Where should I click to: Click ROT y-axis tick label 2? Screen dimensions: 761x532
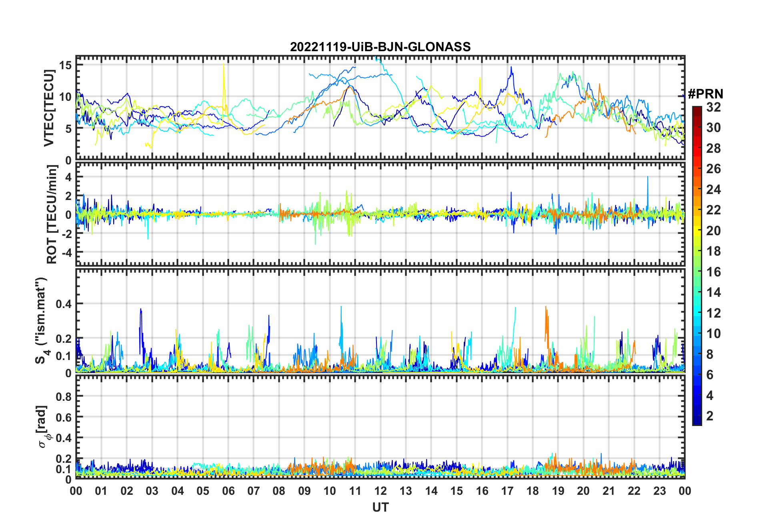pos(69,196)
